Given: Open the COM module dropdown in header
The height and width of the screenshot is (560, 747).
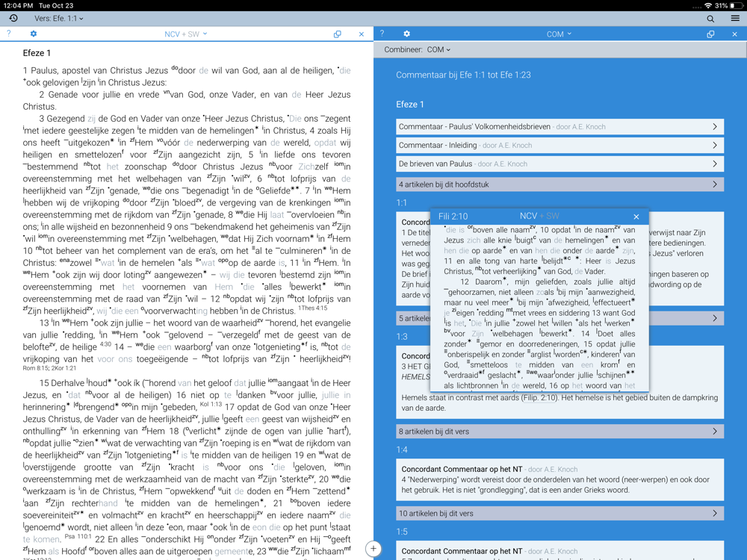Looking at the screenshot, I should [x=559, y=34].
